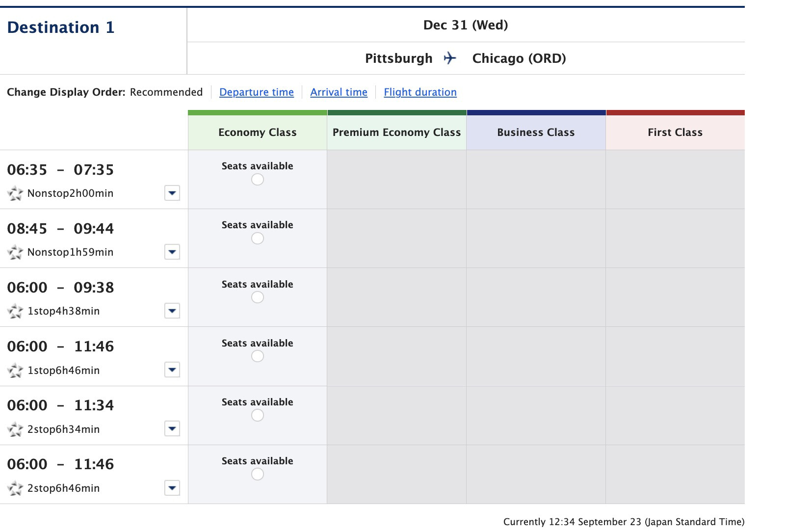Select Economy seat for 06:35 nonstop flight
This screenshot has height=532, width=786.
click(258, 180)
